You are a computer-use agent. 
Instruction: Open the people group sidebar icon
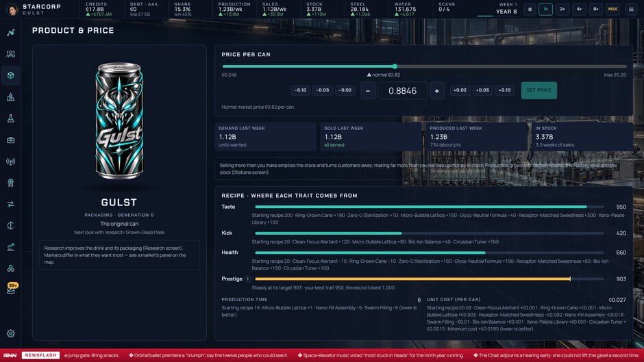[x=11, y=54]
